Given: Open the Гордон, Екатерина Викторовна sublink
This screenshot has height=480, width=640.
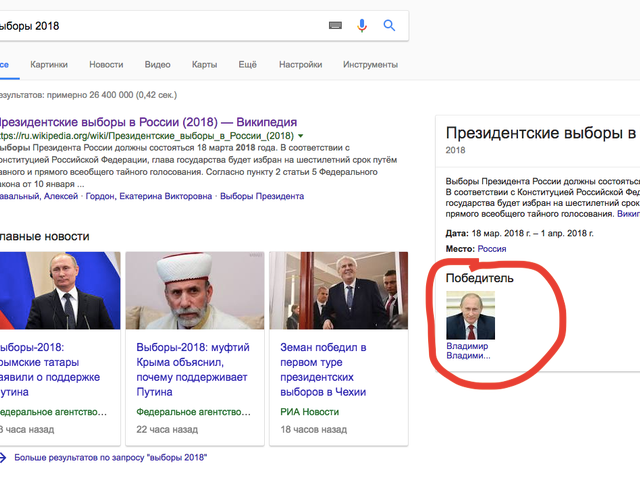Looking at the screenshot, I should pyautogui.click(x=165, y=197).
